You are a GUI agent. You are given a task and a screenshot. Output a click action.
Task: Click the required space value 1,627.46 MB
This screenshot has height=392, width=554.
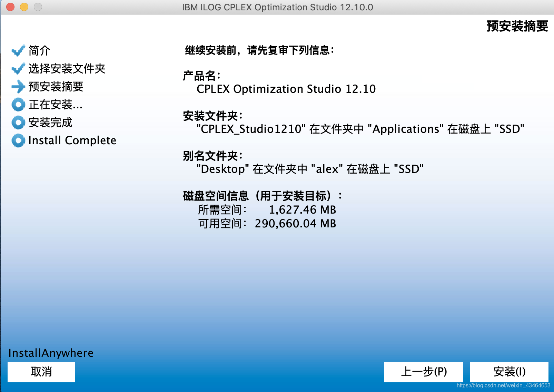pyautogui.click(x=303, y=210)
